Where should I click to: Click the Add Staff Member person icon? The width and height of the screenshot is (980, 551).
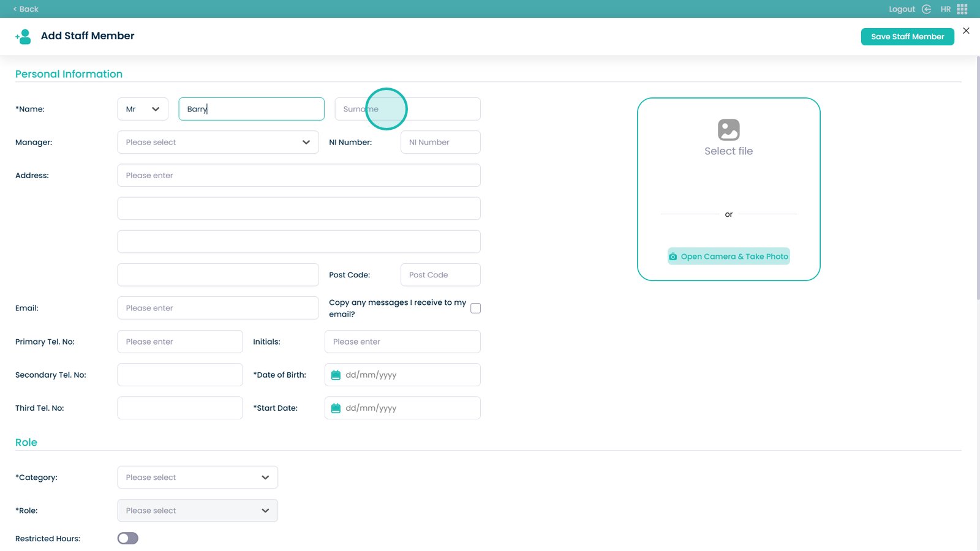click(x=23, y=37)
